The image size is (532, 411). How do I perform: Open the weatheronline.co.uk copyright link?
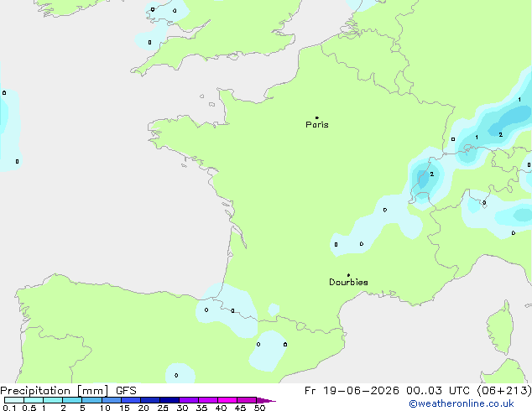tap(462, 403)
